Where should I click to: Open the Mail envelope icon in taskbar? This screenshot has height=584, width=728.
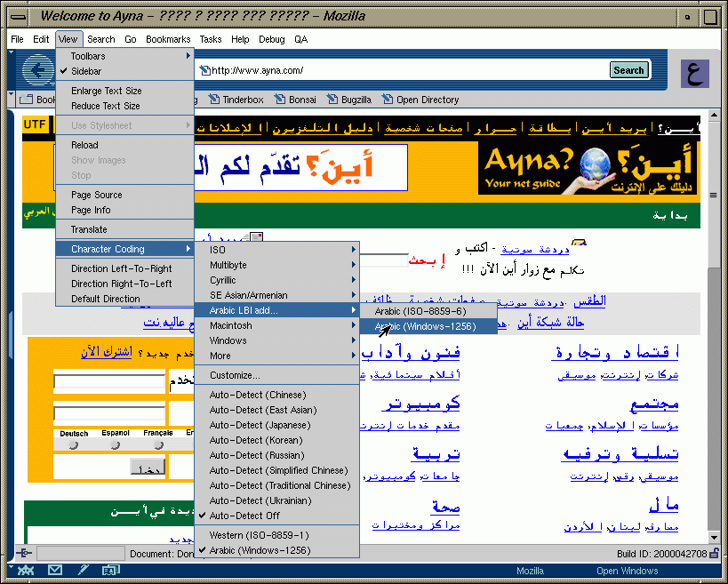click(55, 570)
